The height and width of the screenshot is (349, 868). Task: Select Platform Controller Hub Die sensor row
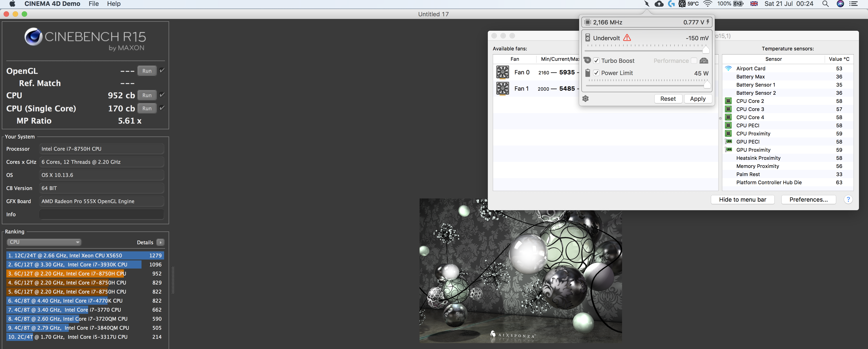point(788,182)
